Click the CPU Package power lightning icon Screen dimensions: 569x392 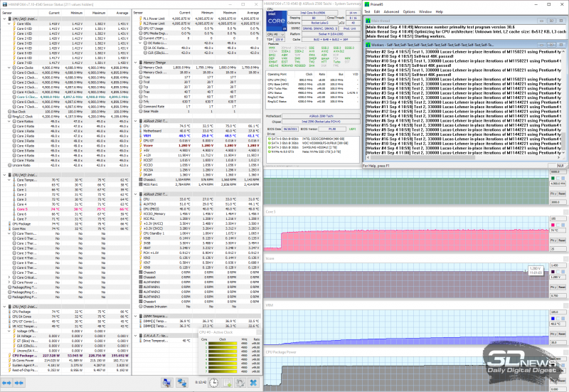(10, 356)
